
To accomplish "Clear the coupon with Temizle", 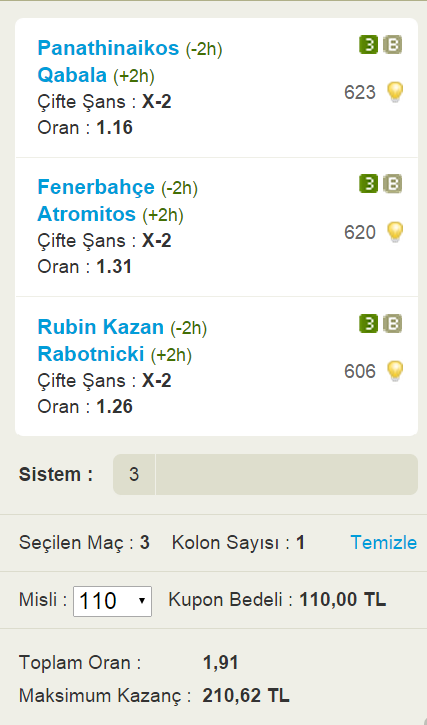I will pos(384,542).
